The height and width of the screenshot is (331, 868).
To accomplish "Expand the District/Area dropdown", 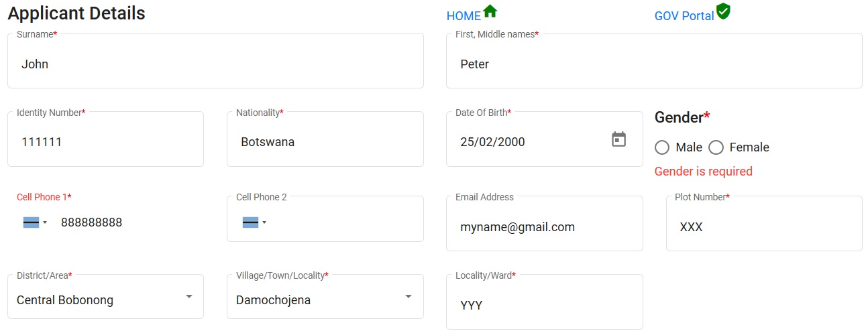I will (x=189, y=297).
